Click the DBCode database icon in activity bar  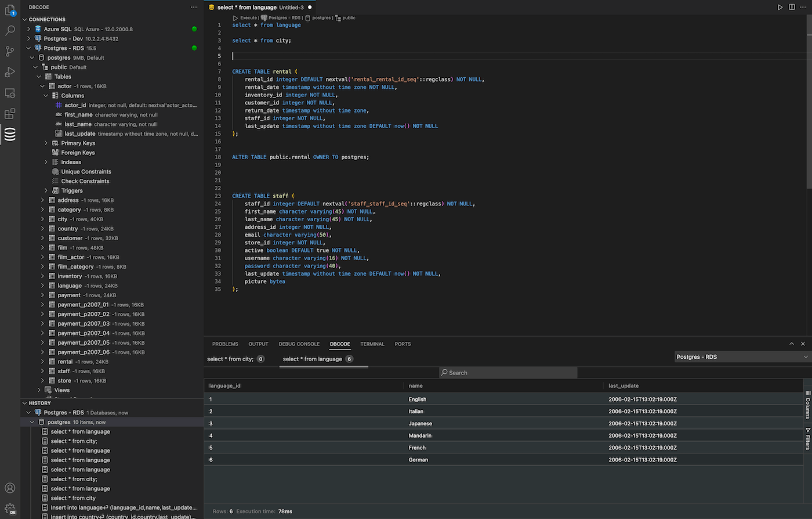pyautogui.click(x=10, y=135)
